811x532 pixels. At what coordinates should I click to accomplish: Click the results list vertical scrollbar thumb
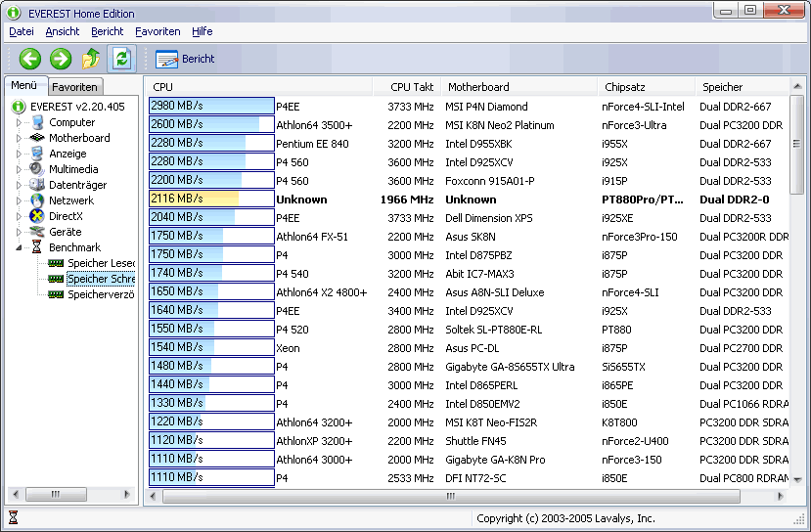[x=797, y=144]
